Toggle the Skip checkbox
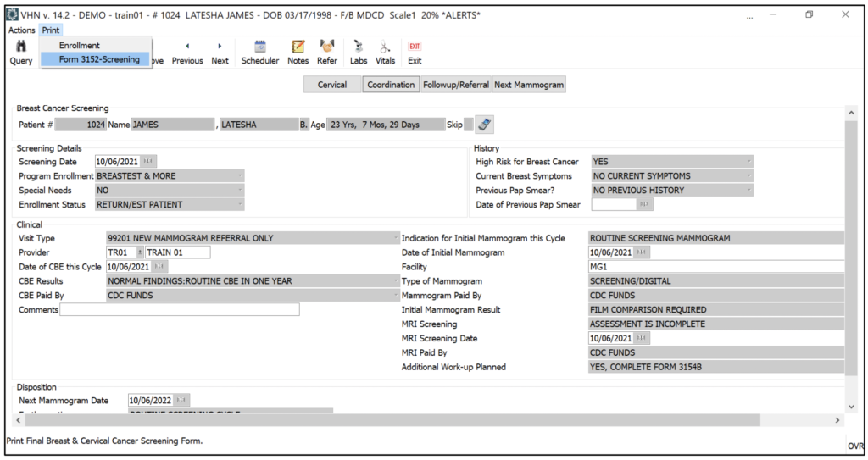The height and width of the screenshot is (460, 868). [469, 125]
